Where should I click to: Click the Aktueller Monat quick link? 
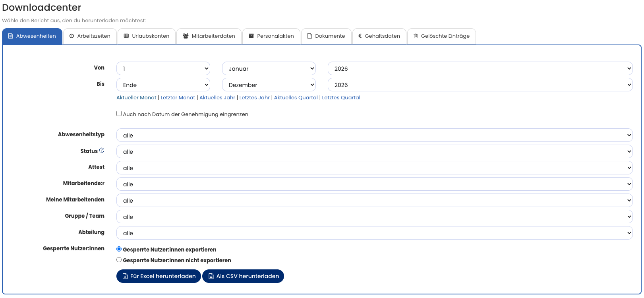click(x=136, y=98)
